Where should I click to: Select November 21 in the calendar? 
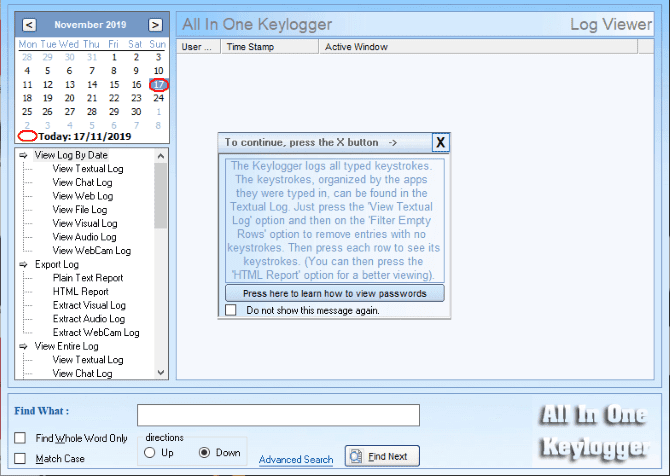(92, 98)
